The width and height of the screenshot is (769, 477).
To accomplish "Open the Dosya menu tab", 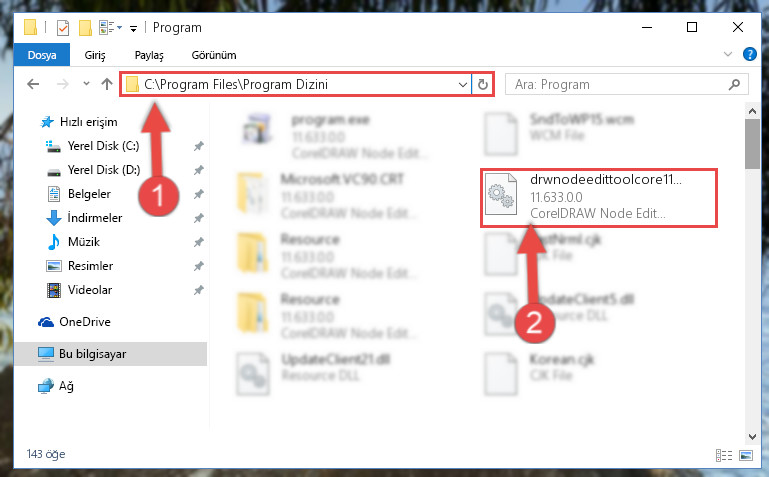I will coord(42,55).
